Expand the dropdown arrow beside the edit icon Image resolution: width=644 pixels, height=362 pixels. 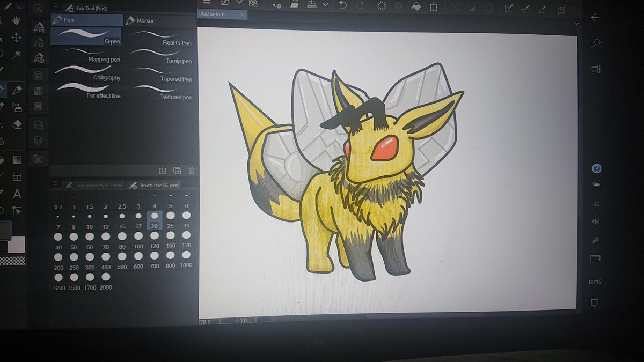(x=239, y=3)
